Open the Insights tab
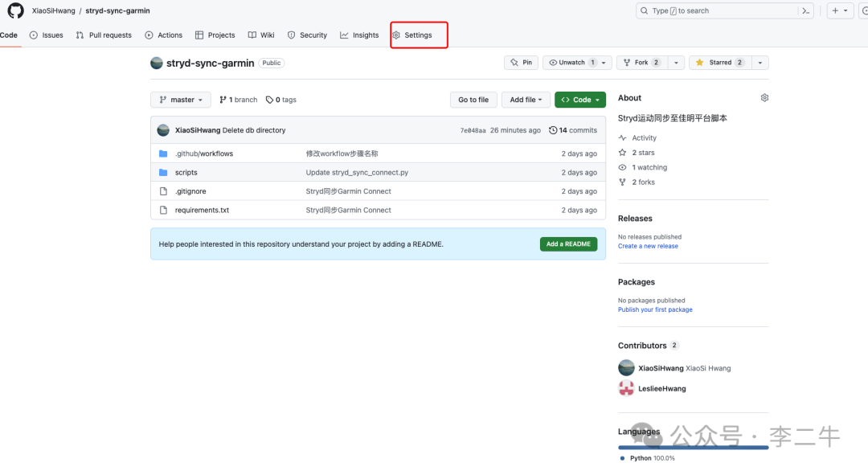The width and height of the screenshot is (868, 471). pyautogui.click(x=359, y=35)
